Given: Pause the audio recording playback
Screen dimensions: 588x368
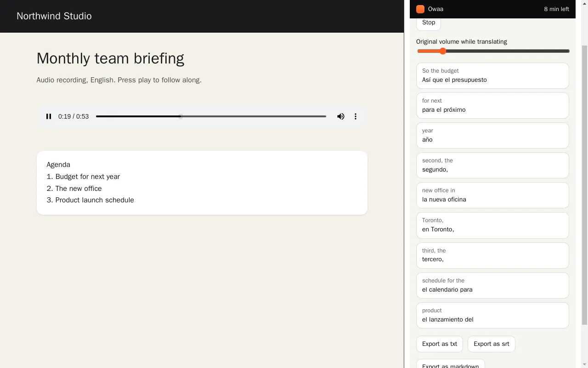Looking at the screenshot, I should pyautogui.click(x=49, y=116).
